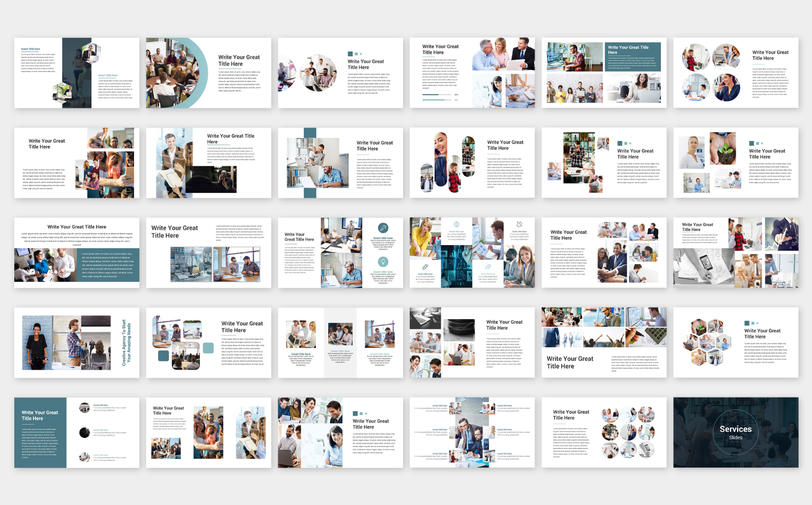
Task: Open the centered-title slide with teal banner
Action: point(77,252)
